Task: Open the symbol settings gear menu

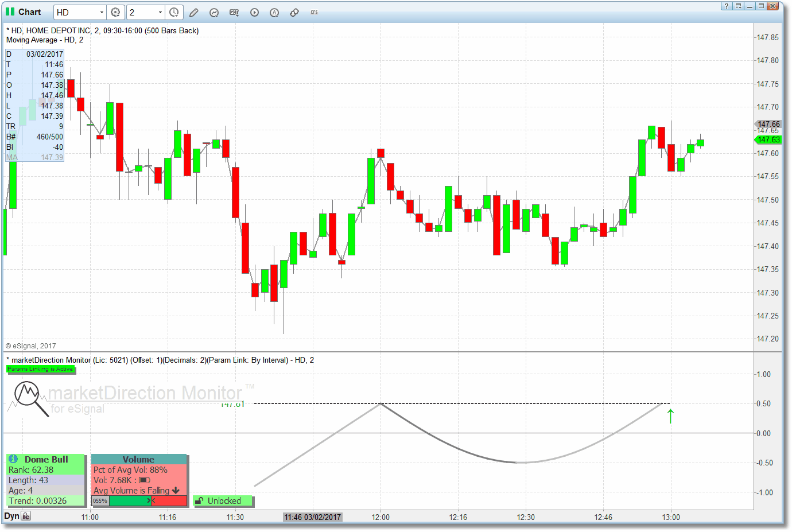Action: tap(115, 12)
